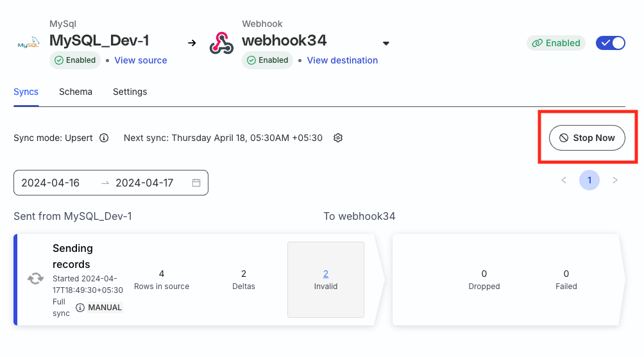Click the Started timestamp text
644x357 pixels.
pos(88,285)
